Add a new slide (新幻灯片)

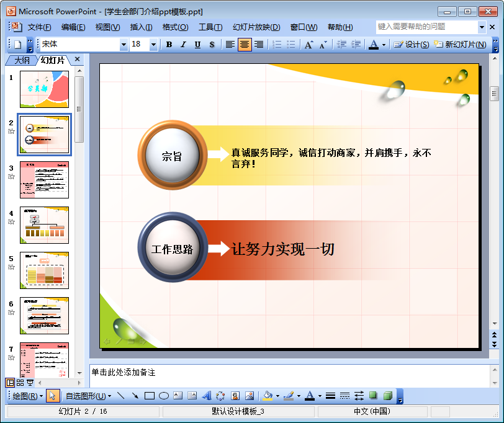pos(460,44)
